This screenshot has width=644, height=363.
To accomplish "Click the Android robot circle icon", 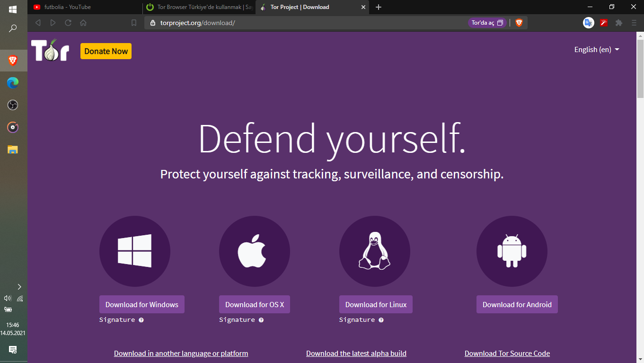I will [x=512, y=251].
